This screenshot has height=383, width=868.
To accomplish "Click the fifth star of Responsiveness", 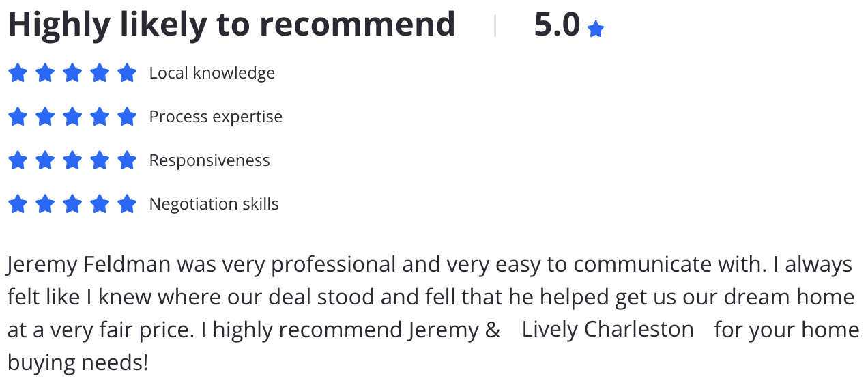I will pyautogui.click(x=127, y=160).
